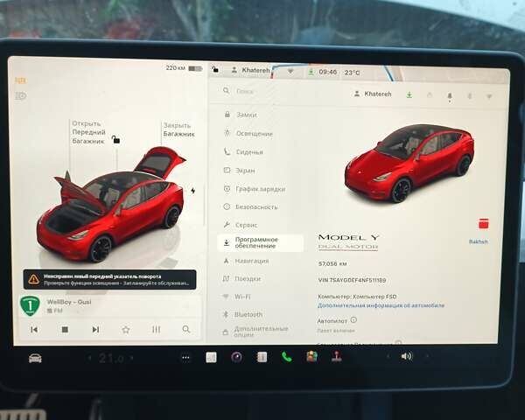Screen dimensions: 525x420
Task: Tap the 220 км range indicator
Action: (184, 68)
